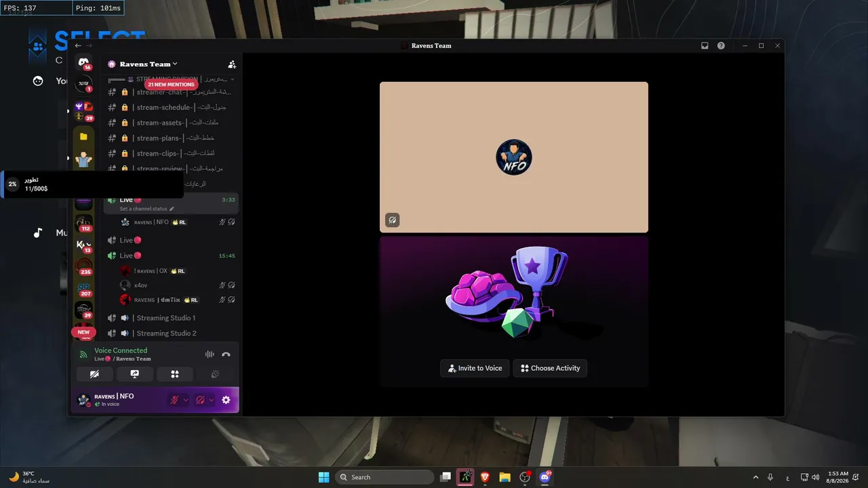Disconnect from voice with the hang-up icon
868x488 pixels.
[226, 354]
